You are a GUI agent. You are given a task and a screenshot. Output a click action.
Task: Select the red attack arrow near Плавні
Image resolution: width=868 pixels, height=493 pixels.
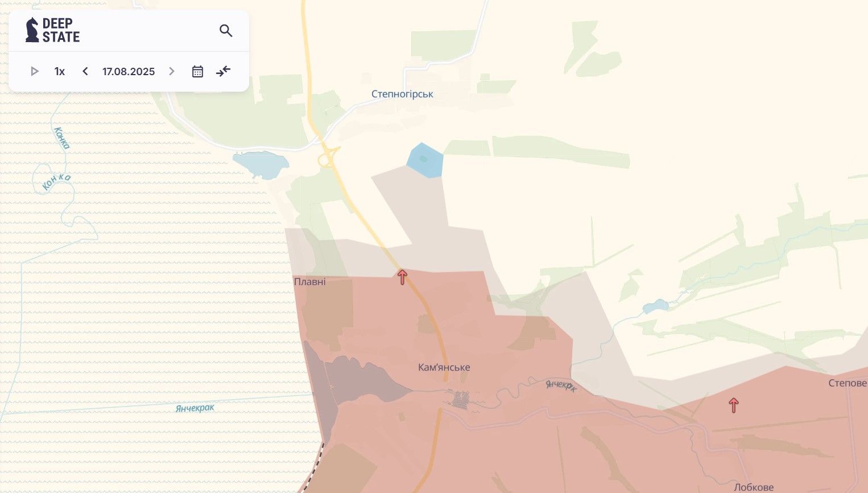tap(402, 277)
